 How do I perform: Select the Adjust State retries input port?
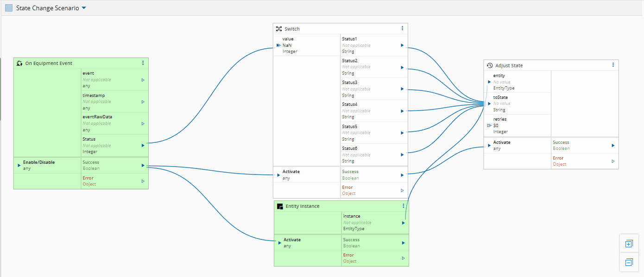point(489,125)
